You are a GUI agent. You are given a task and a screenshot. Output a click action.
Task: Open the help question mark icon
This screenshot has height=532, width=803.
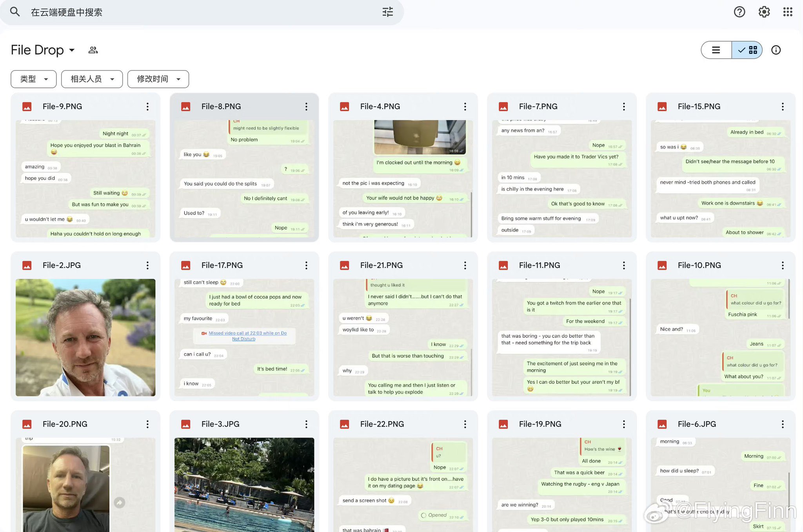(x=739, y=12)
